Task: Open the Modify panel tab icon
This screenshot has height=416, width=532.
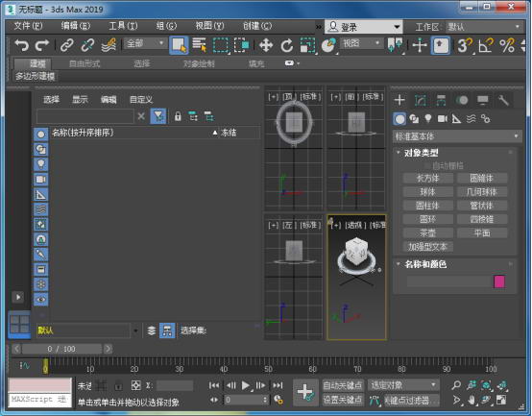Action: pos(421,101)
